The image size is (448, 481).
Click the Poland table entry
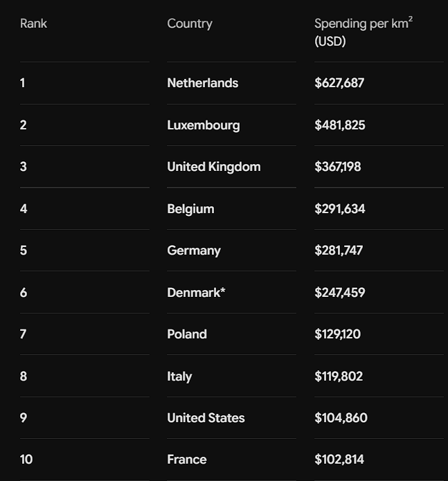pos(187,334)
